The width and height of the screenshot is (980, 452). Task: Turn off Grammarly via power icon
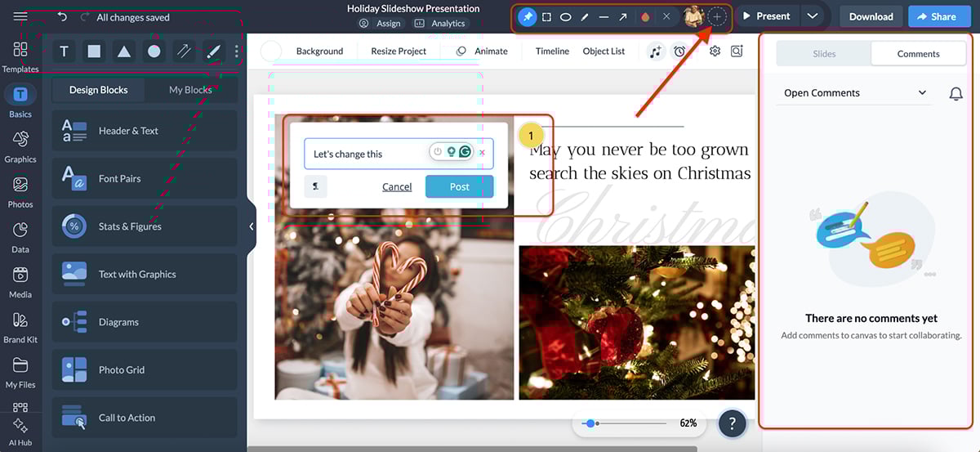pos(438,152)
